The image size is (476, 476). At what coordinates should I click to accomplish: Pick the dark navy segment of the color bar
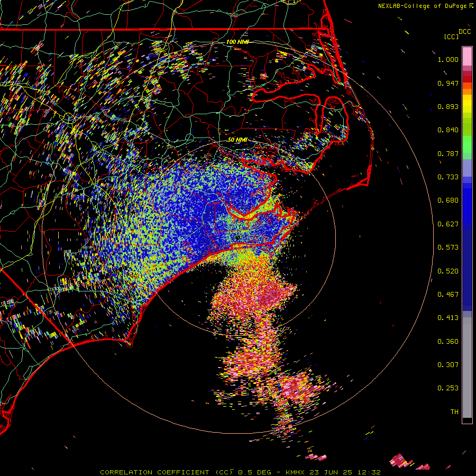click(x=467, y=270)
